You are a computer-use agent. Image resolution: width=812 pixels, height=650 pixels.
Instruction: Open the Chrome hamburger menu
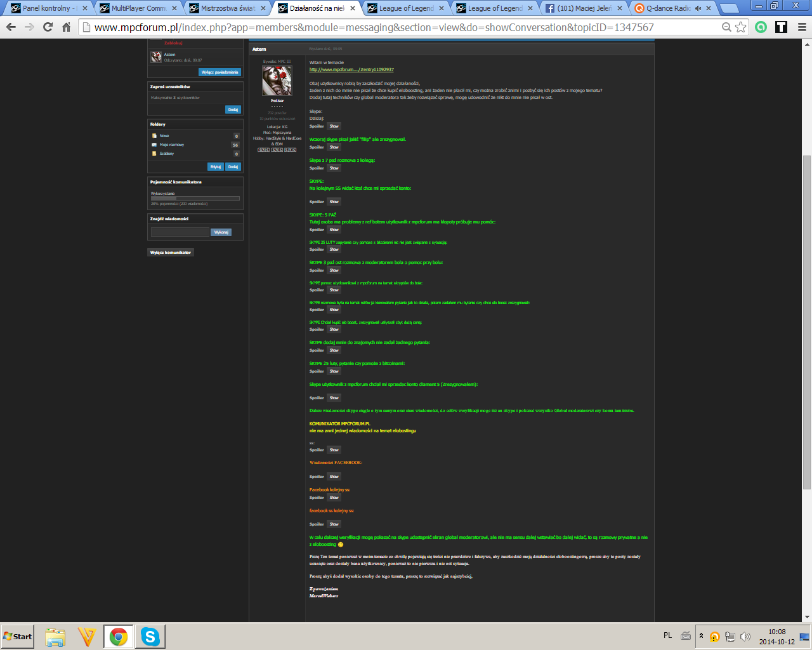point(801,27)
